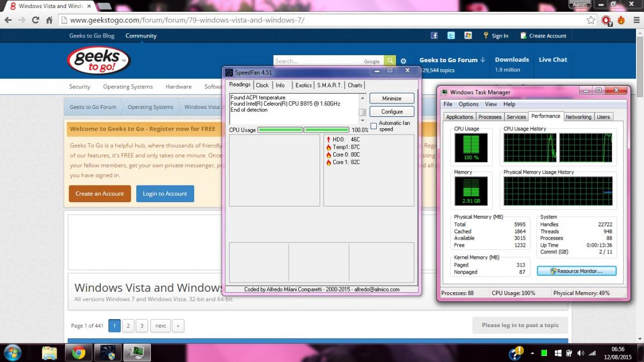Switch to Task Manager Users tab
This screenshot has height=362, width=644.
(604, 117)
